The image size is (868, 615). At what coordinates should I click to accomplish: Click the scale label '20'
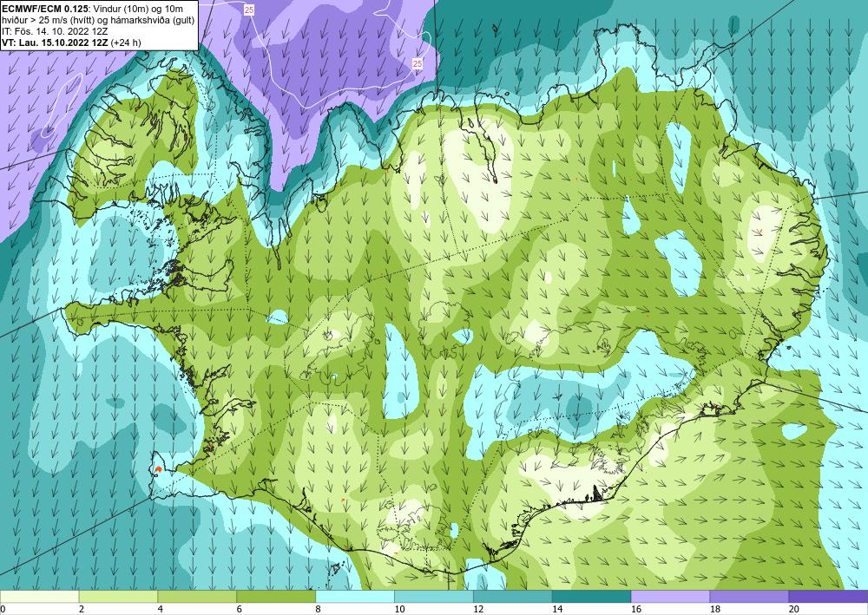(794, 610)
